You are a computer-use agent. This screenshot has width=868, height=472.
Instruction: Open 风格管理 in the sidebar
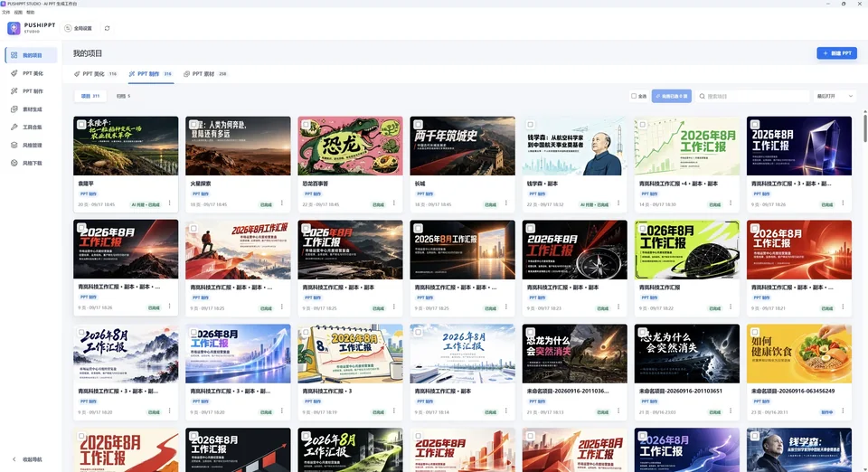coord(31,145)
